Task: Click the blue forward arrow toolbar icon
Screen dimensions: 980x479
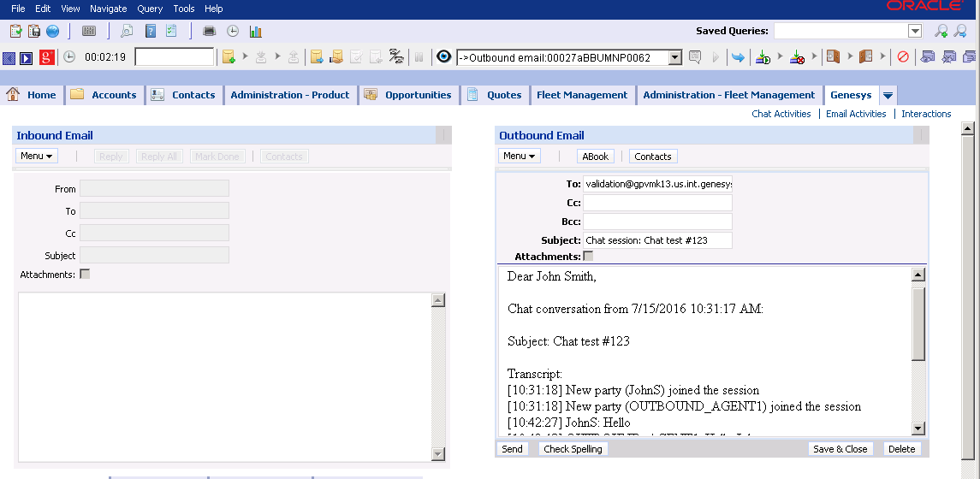Action: coord(737,57)
